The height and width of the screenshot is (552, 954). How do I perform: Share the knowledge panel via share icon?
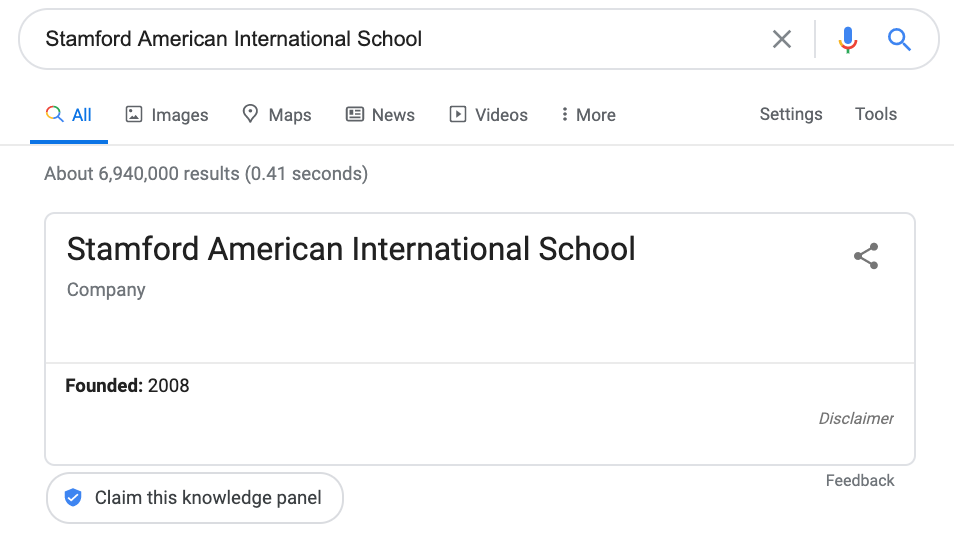click(x=866, y=256)
